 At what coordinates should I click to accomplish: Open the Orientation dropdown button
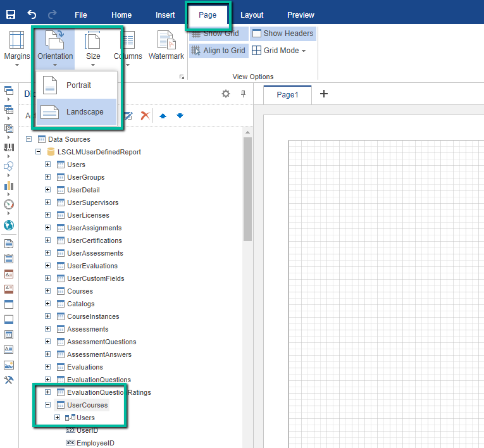coord(55,49)
